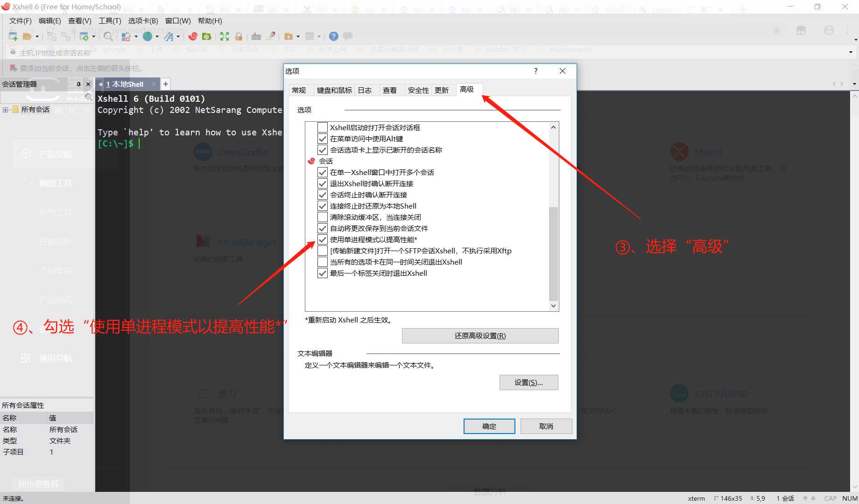Click the chat feedback bubble icon
This screenshot has height=504, width=859.
point(348,36)
